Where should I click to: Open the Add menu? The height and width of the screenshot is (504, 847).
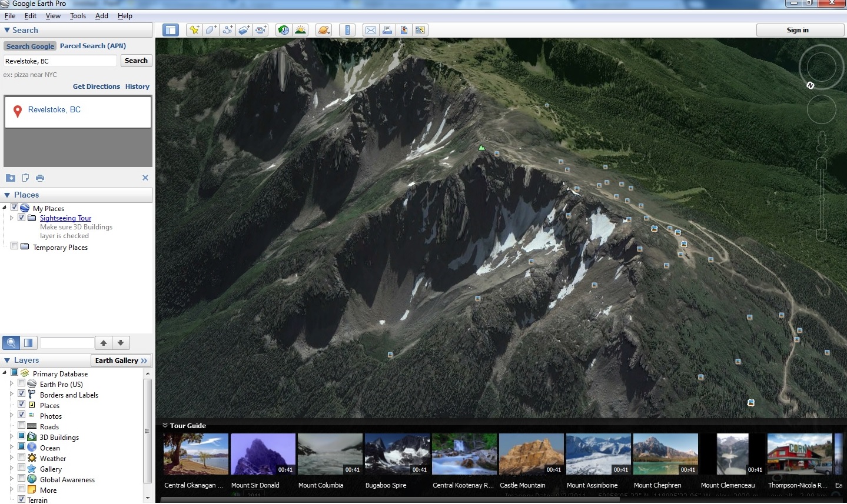pyautogui.click(x=102, y=16)
